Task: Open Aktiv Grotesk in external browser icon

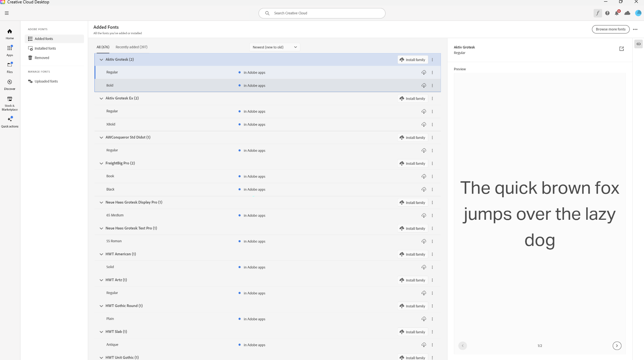Action: 621,49
